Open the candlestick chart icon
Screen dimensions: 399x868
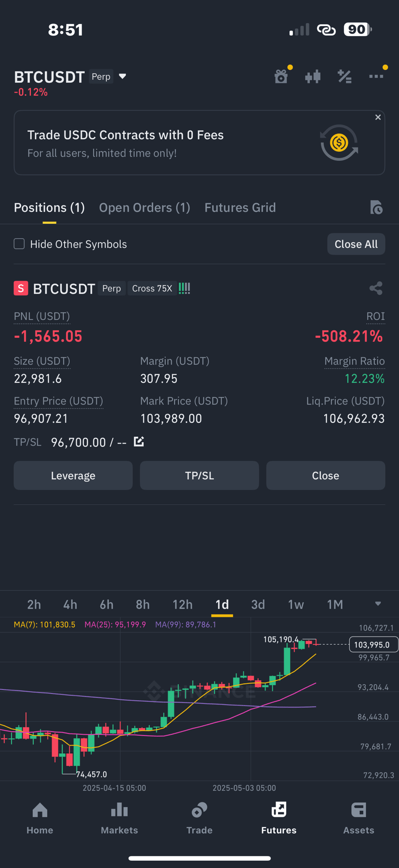point(313,76)
